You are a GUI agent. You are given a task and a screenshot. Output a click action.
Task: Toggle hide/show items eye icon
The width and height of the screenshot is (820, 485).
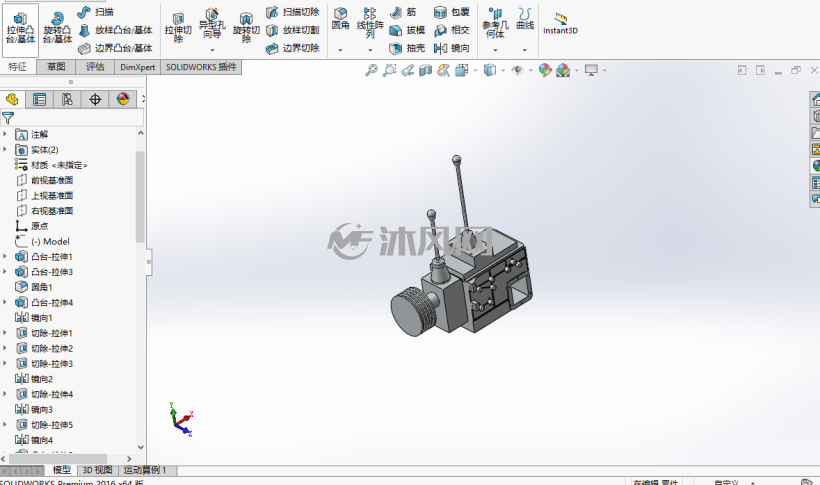click(x=517, y=70)
